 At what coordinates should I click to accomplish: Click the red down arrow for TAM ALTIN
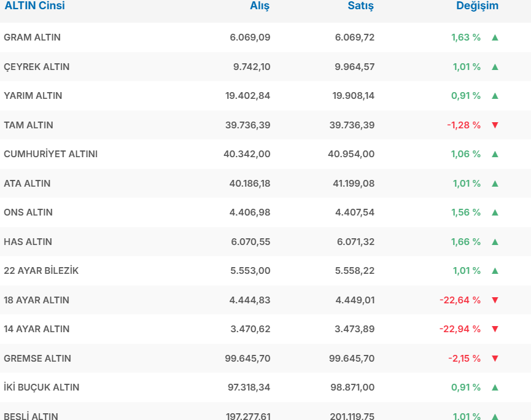(x=495, y=125)
